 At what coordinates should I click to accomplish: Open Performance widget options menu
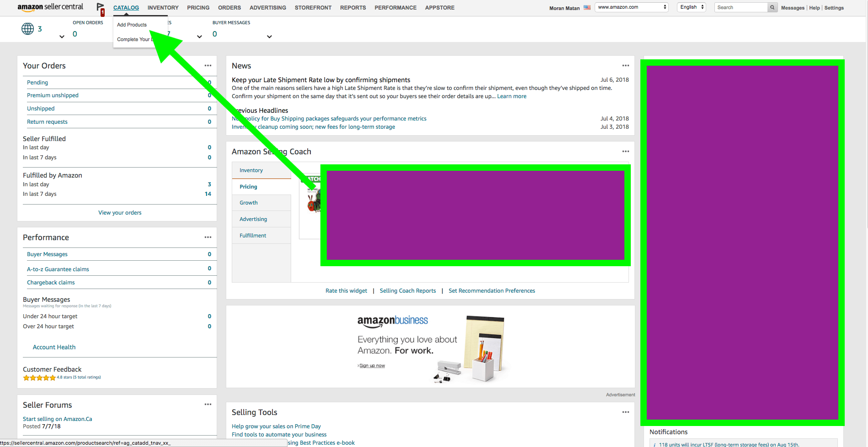pyautogui.click(x=208, y=237)
